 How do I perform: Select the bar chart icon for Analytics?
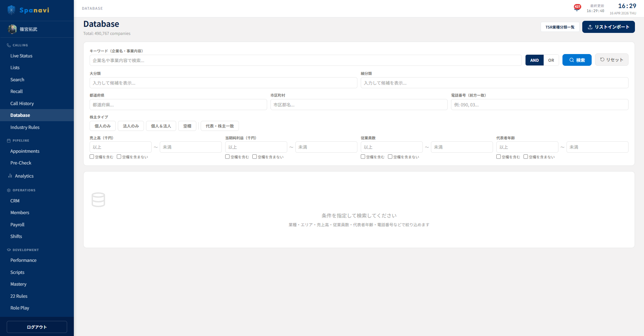[x=10, y=176]
